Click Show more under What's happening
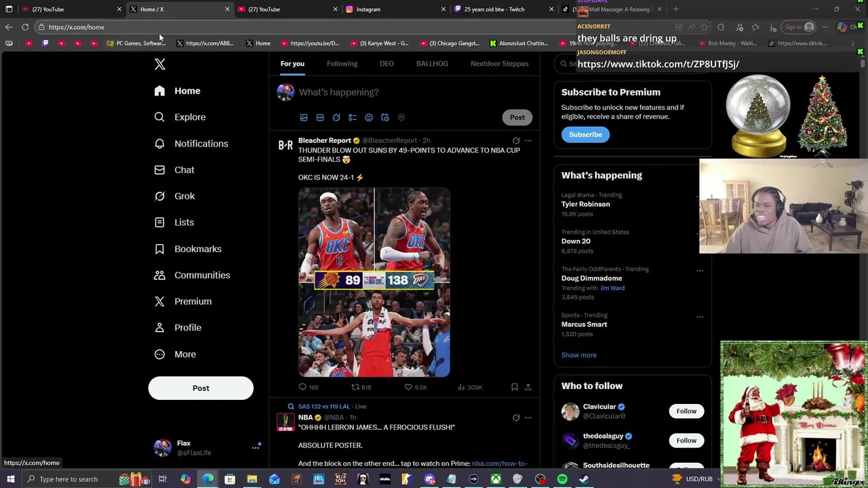Viewport: 868px width, 488px height. 579,355
